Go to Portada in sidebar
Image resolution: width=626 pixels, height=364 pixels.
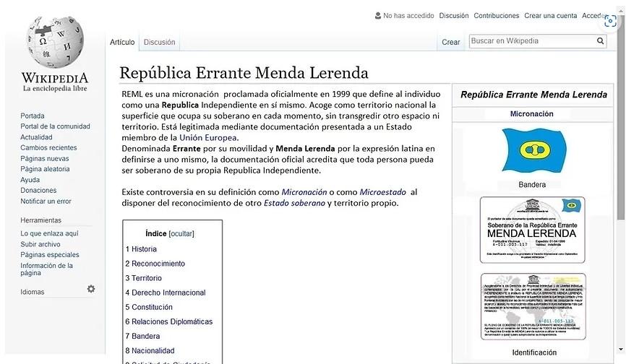tap(33, 116)
